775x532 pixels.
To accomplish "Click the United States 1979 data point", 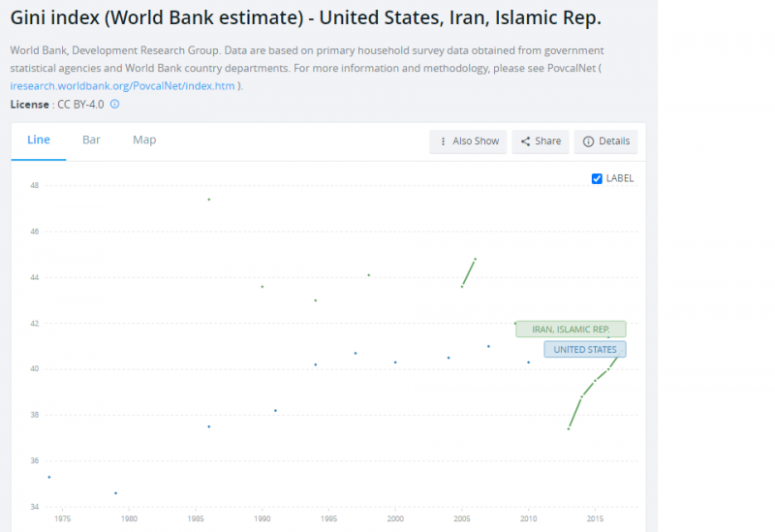I will coord(115,493).
